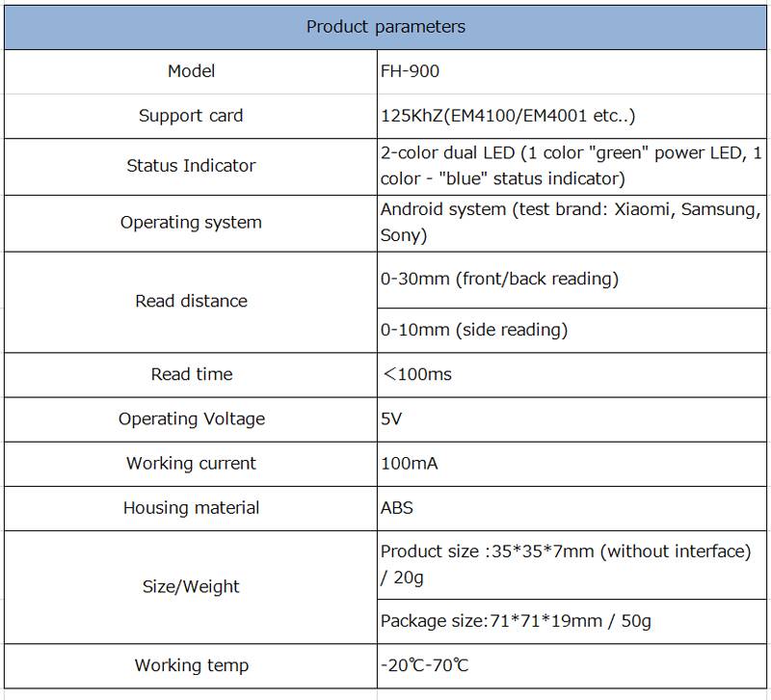Select the Read time label cell
771x700 pixels.
coord(191,374)
